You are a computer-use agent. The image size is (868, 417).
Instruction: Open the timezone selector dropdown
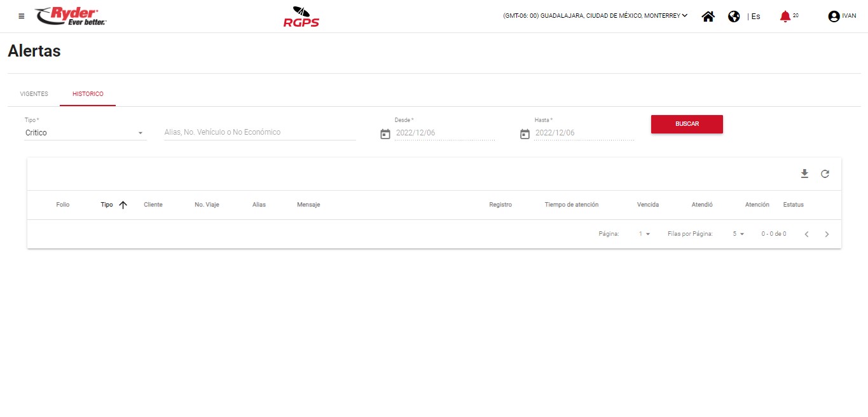click(x=595, y=16)
